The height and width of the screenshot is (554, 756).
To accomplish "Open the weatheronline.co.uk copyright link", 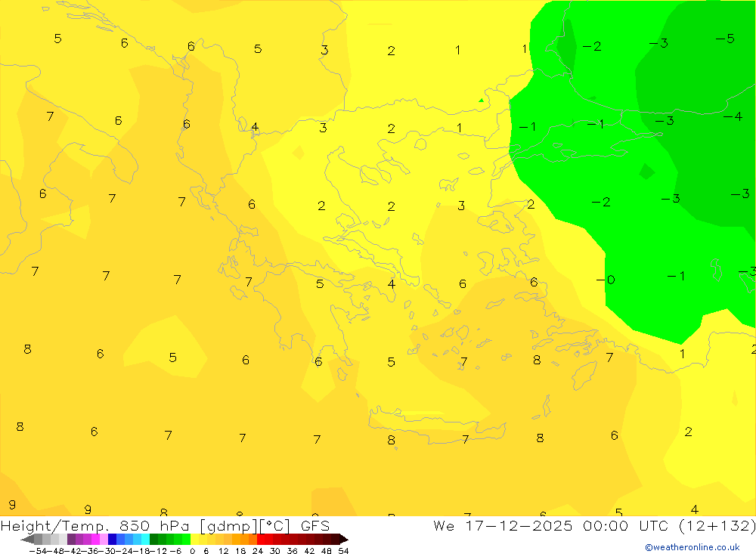I will click(x=692, y=547).
